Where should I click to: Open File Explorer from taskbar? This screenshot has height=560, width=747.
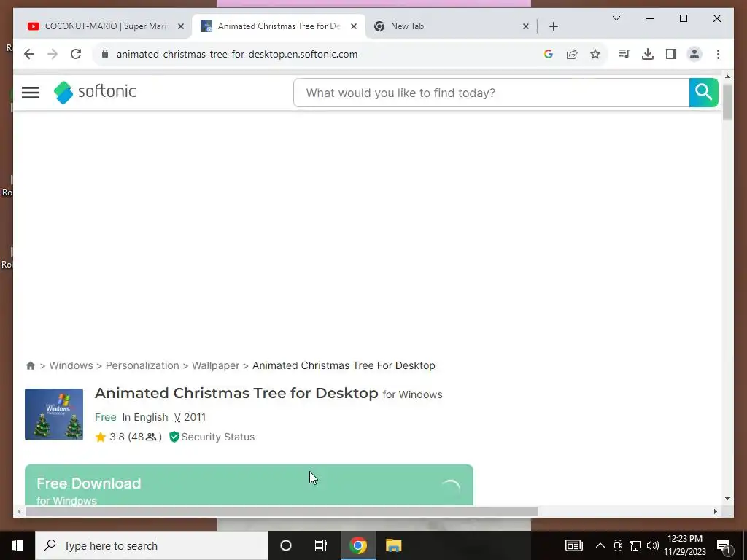(393, 545)
